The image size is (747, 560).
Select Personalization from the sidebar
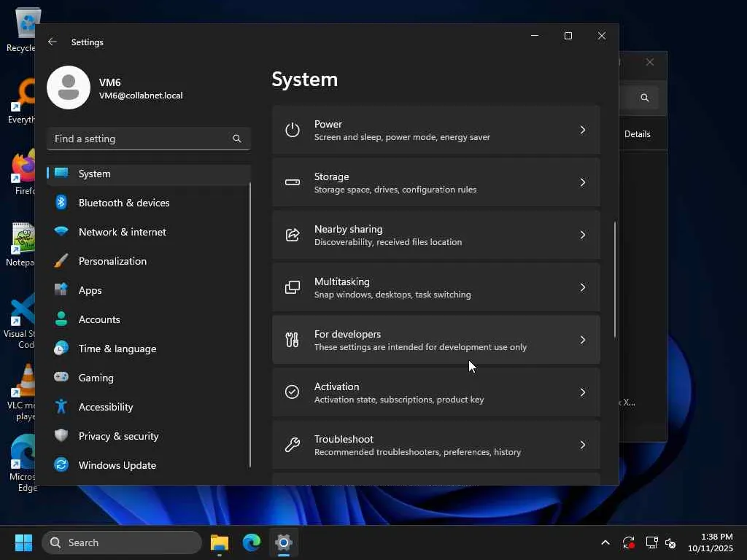coord(112,261)
